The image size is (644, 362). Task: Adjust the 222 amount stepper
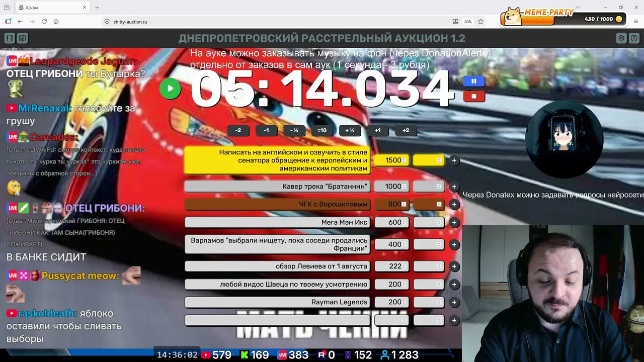tap(404, 266)
